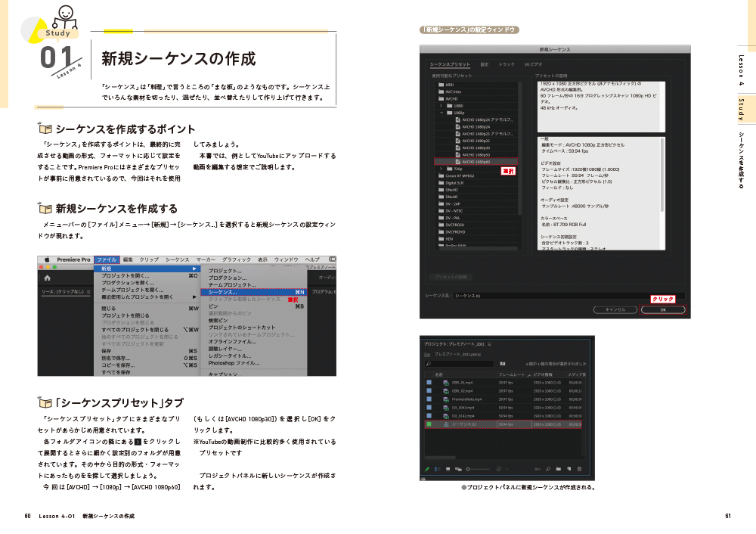Click the search magnifier icon in project panel
Image resolution: width=756 pixels, height=534 pixels.
(x=429, y=363)
